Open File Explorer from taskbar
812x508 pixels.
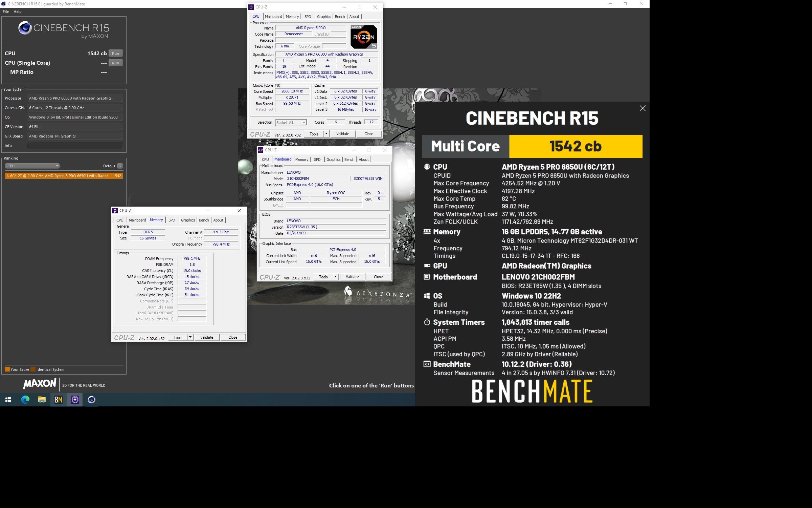pyautogui.click(x=42, y=400)
